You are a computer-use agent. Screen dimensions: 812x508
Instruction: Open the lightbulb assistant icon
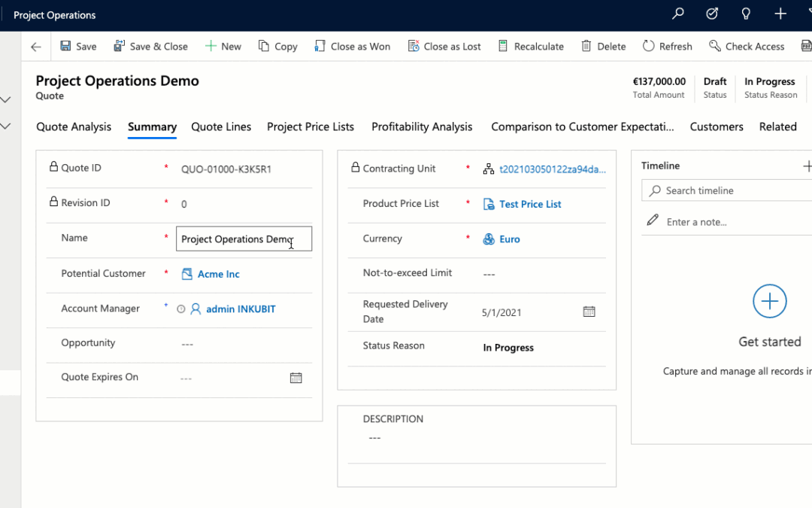click(746, 14)
